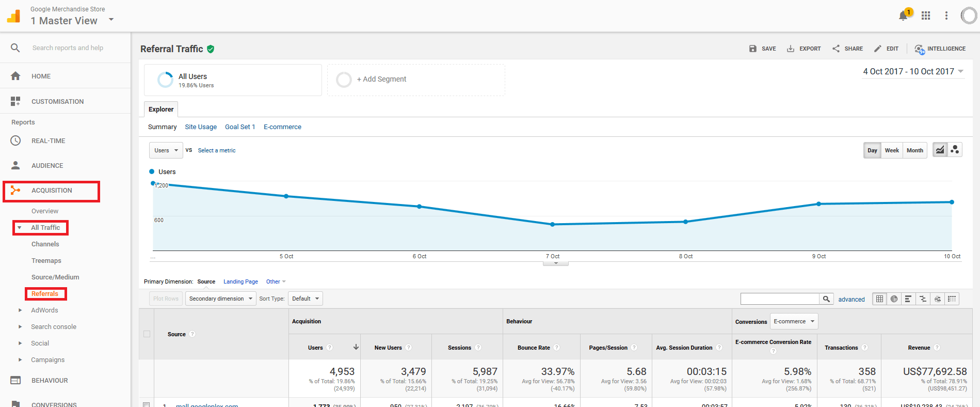Switch to Site Usage tab

tap(201, 127)
